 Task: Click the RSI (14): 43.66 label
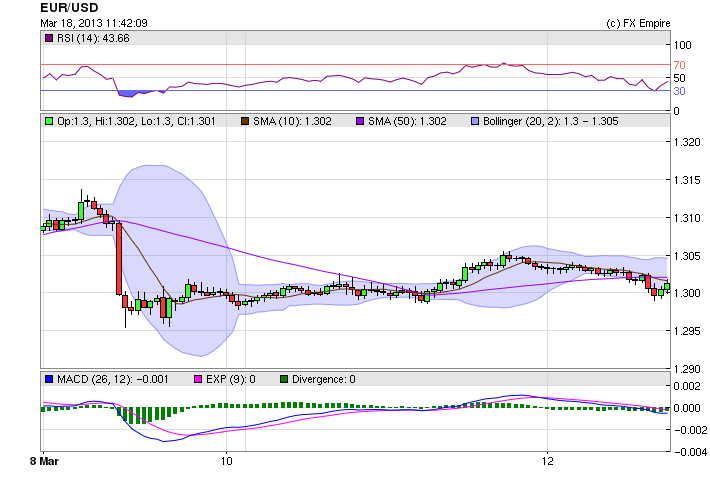[93, 38]
